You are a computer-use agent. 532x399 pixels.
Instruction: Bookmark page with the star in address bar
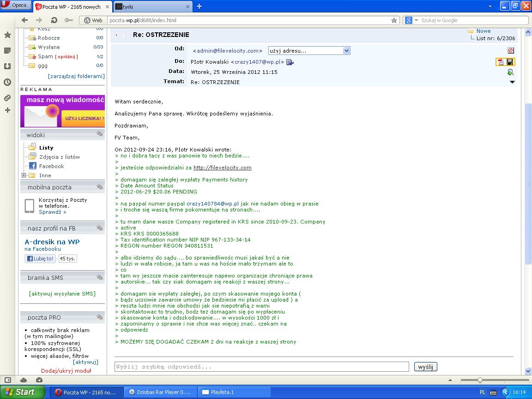coord(394,20)
